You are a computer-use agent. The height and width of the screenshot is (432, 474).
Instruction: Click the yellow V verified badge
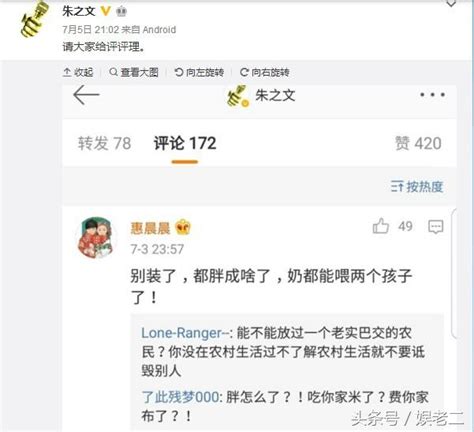pos(105,11)
